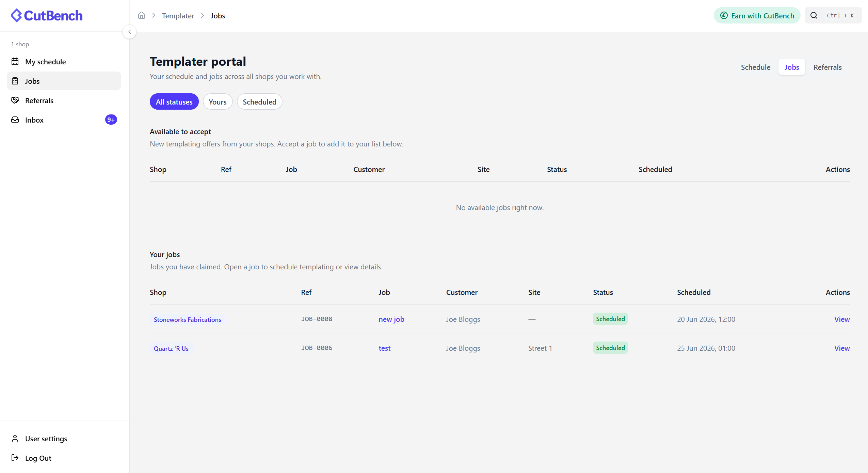Open Inbox from the sidebar

point(64,120)
